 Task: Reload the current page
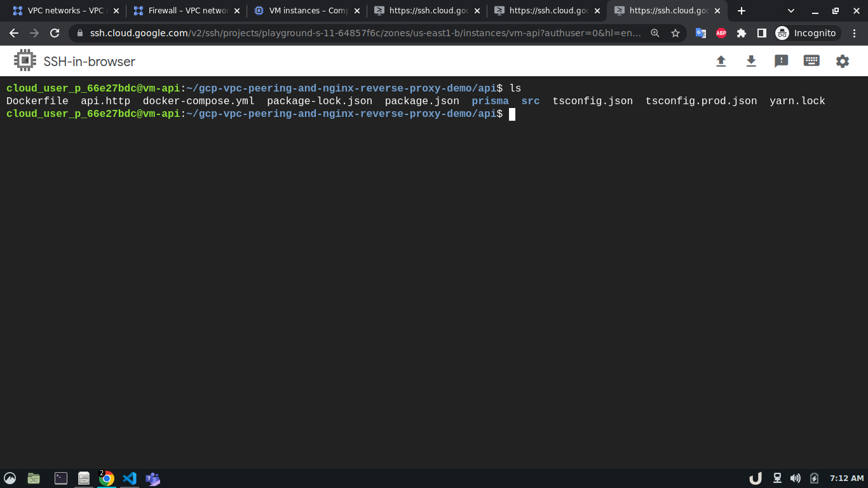coord(55,33)
